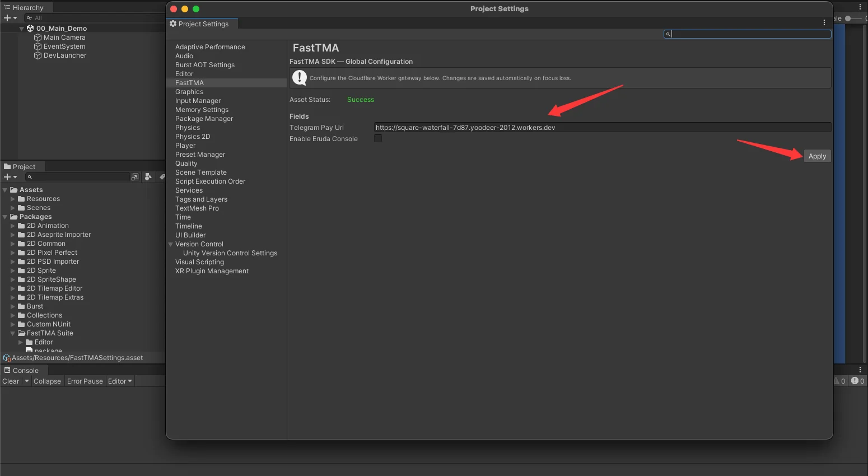Click the Project Settings search field
Image resolution: width=868 pixels, height=476 pixels.
[747, 34]
